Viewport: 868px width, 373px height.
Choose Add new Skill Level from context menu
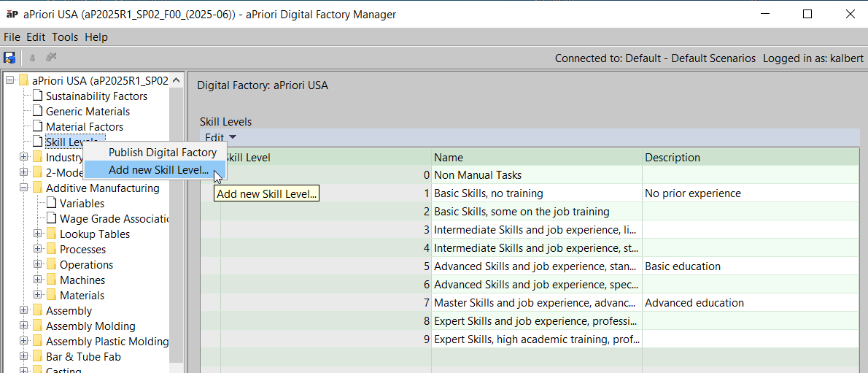(x=155, y=169)
